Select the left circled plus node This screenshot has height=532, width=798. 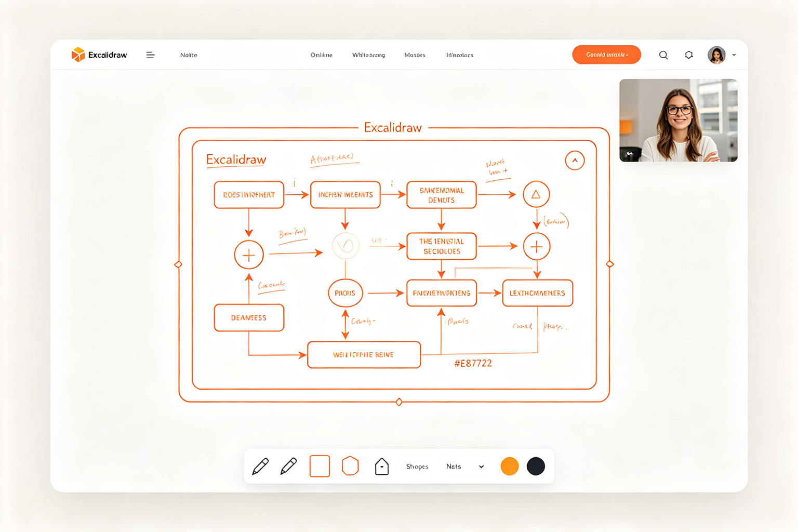(x=249, y=255)
